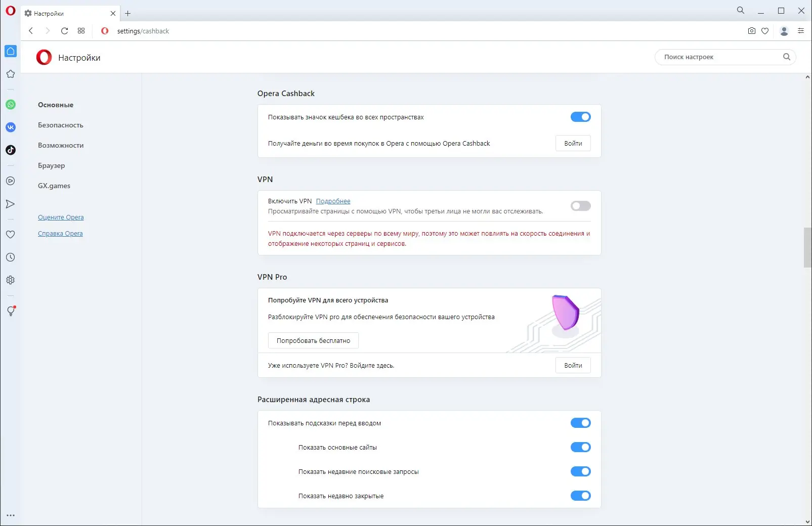
Task: Launch TikTok sidebar panel
Action: (x=11, y=150)
